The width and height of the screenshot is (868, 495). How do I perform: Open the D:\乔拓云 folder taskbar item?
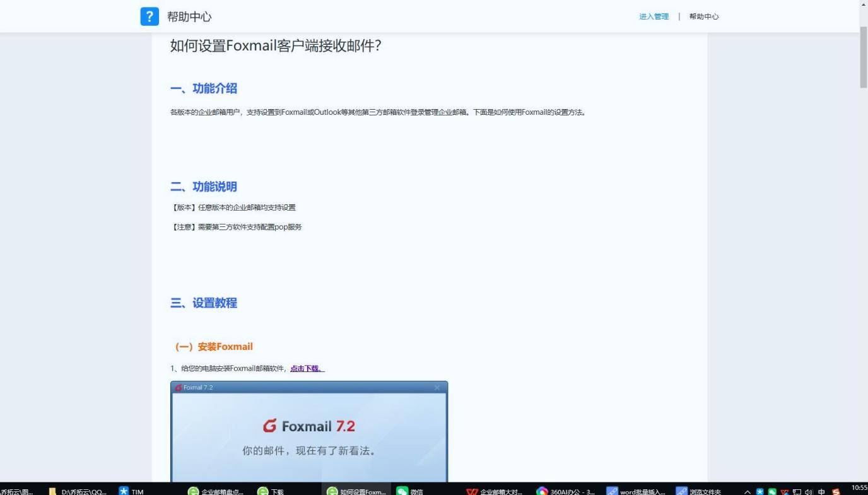click(x=78, y=491)
